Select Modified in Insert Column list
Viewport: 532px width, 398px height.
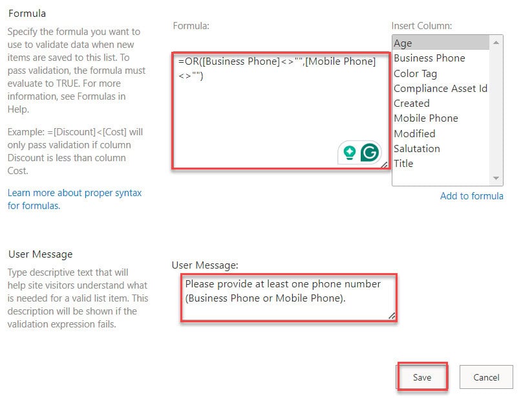440,133
